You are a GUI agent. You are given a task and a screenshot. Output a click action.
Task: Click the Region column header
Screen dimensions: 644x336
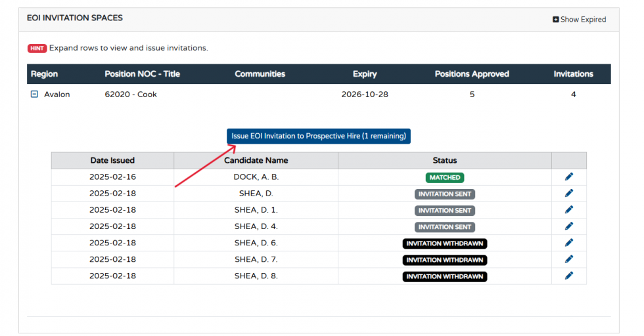(x=45, y=74)
